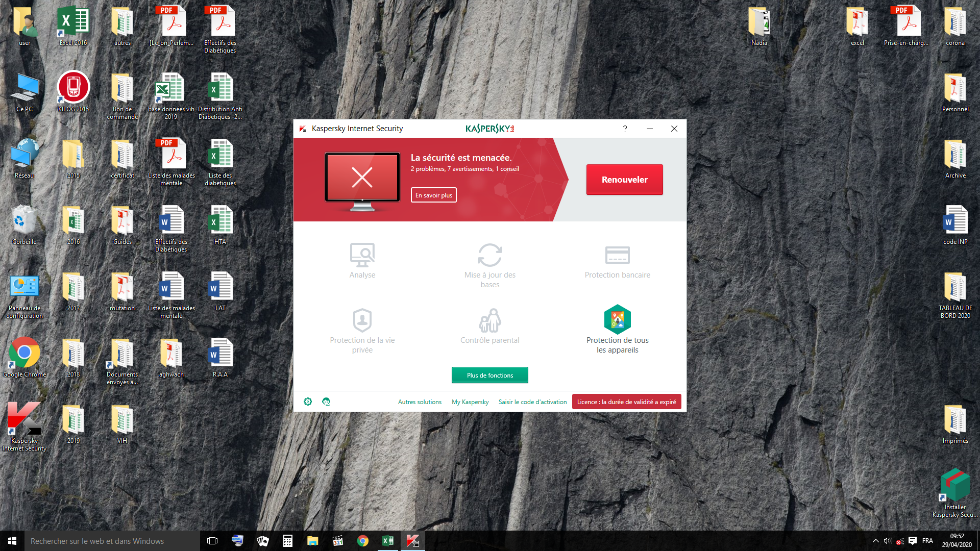This screenshot has width=980, height=551.
Task: Click the taskbar clock and date
Action: [x=957, y=541]
